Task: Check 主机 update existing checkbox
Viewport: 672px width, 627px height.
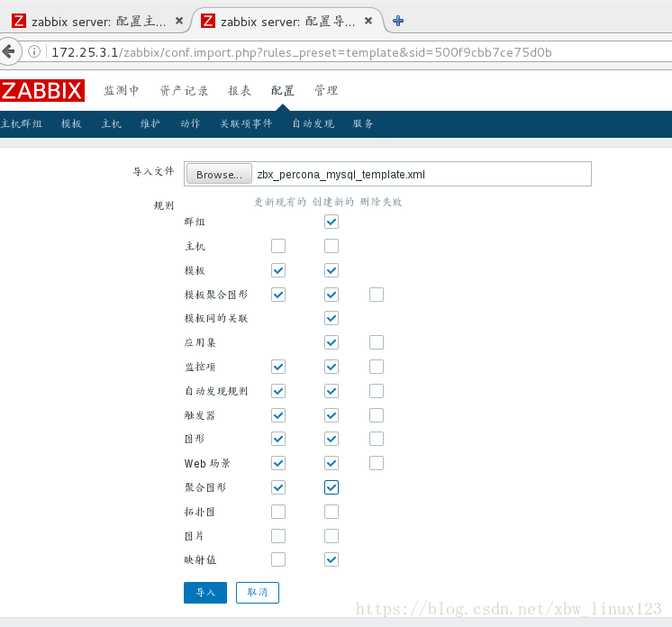Action: 278,246
